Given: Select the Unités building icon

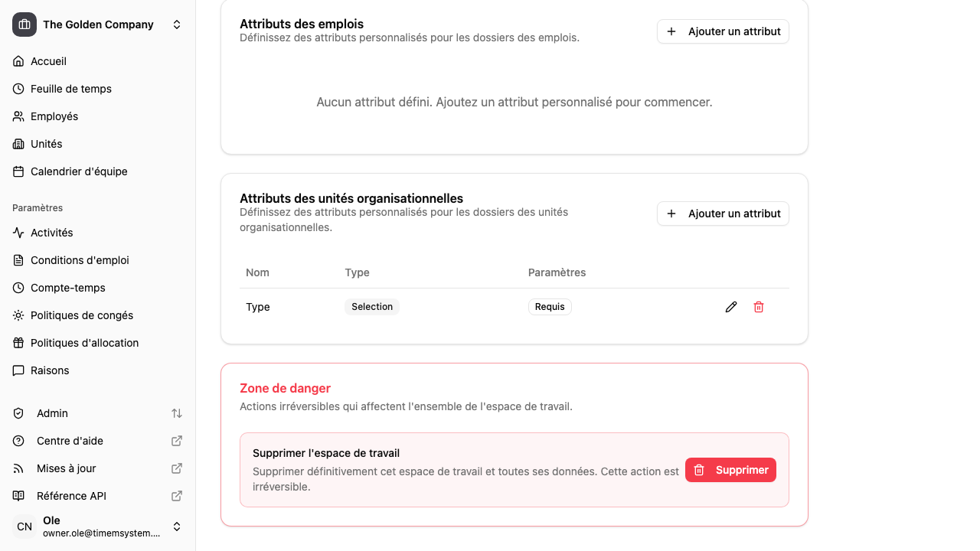Looking at the screenshot, I should click(x=18, y=144).
